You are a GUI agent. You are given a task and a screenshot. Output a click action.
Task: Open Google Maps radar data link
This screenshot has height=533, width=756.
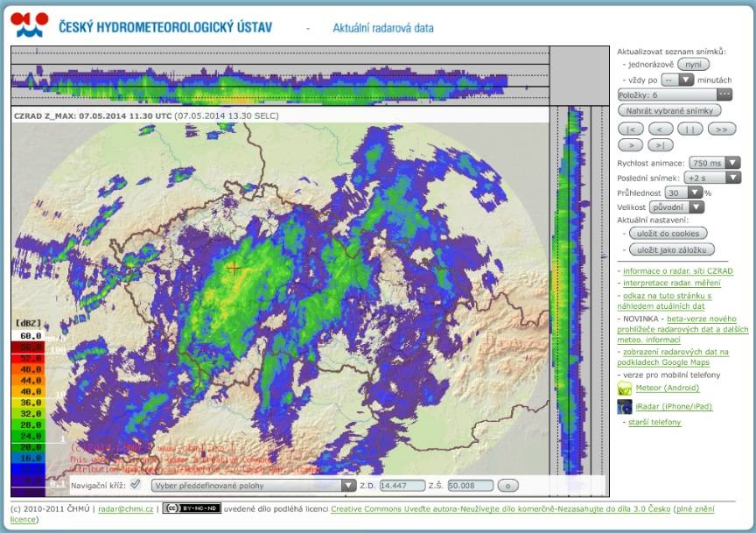pos(673,357)
